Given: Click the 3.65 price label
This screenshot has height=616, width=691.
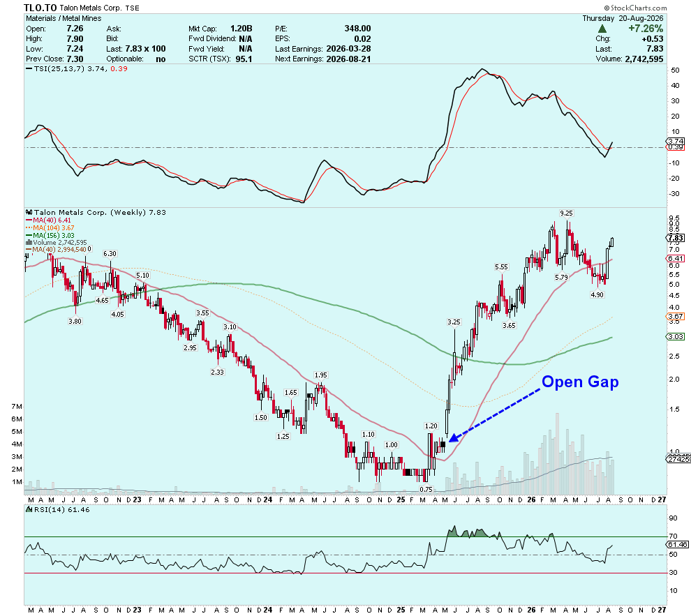Looking at the screenshot, I should 509,325.
